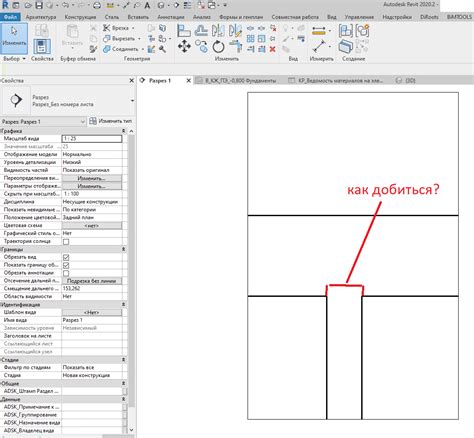The width and height of the screenshot is (474, 438).
Task: Choose the Mirror pick axis tool
Action: point(218,31)
